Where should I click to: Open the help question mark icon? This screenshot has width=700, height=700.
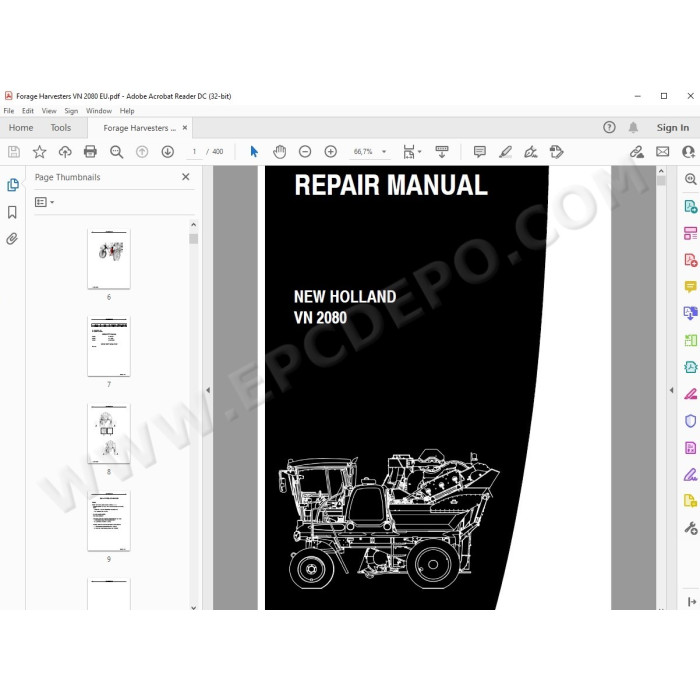click(609, 128)
